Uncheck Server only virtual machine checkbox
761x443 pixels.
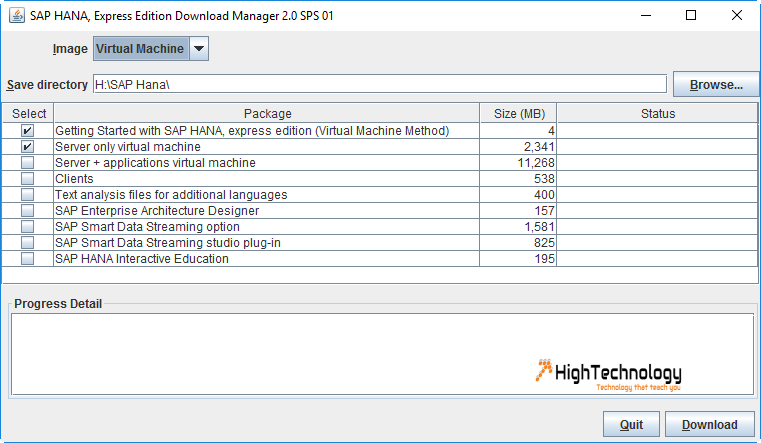click(28, 147)
